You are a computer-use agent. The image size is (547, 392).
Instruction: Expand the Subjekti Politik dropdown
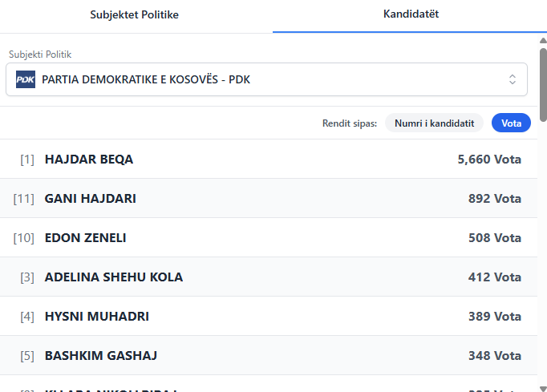[x=265, y=79]
